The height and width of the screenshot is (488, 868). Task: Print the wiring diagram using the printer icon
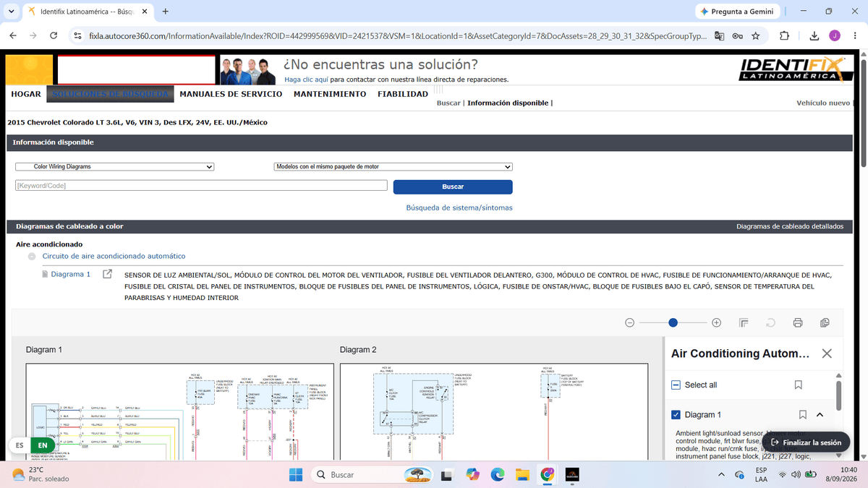coord(798,322)
